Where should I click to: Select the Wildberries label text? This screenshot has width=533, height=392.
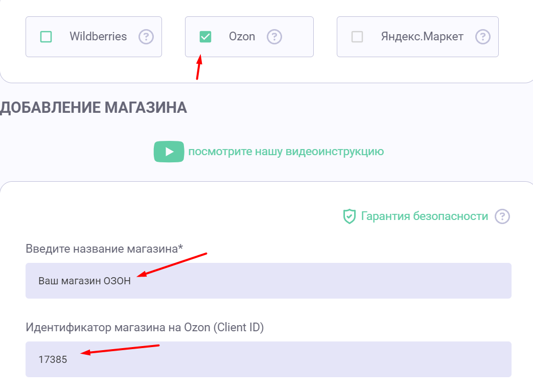click(98, 36)
